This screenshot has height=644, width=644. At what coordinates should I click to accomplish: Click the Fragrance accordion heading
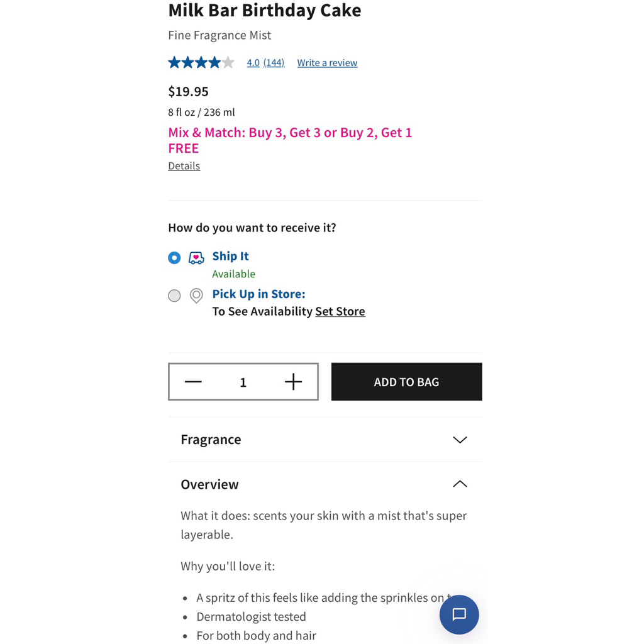211,440
